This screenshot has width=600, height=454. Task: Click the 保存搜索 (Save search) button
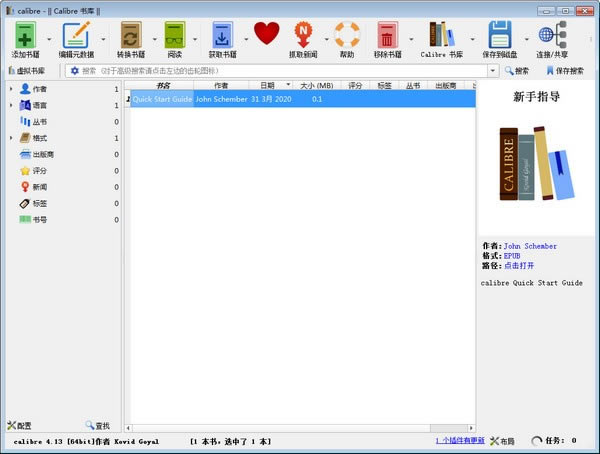[564, 71]
